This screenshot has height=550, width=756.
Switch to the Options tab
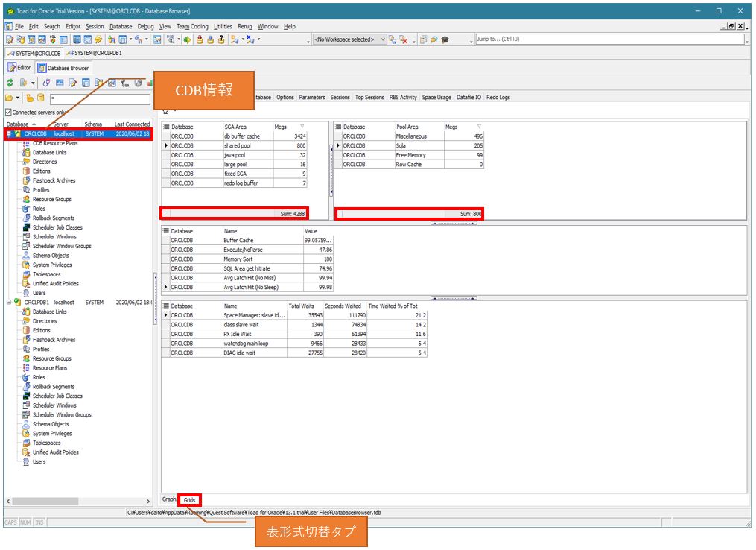coord(285,98)
